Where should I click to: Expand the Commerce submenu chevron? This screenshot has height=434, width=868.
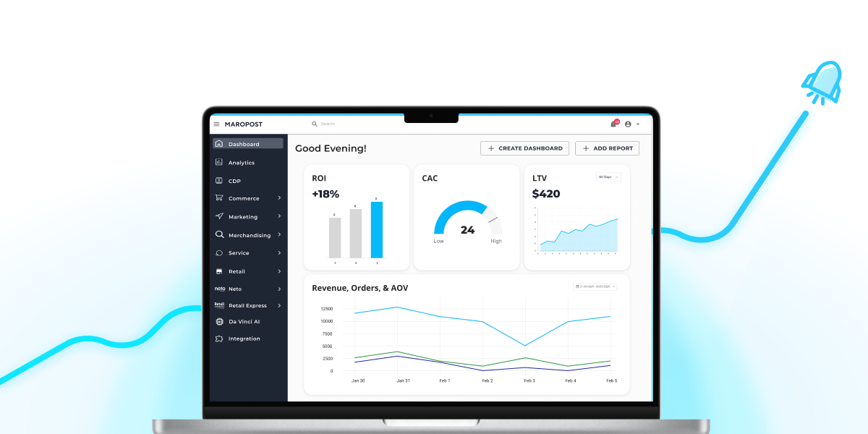coord(279,198)
